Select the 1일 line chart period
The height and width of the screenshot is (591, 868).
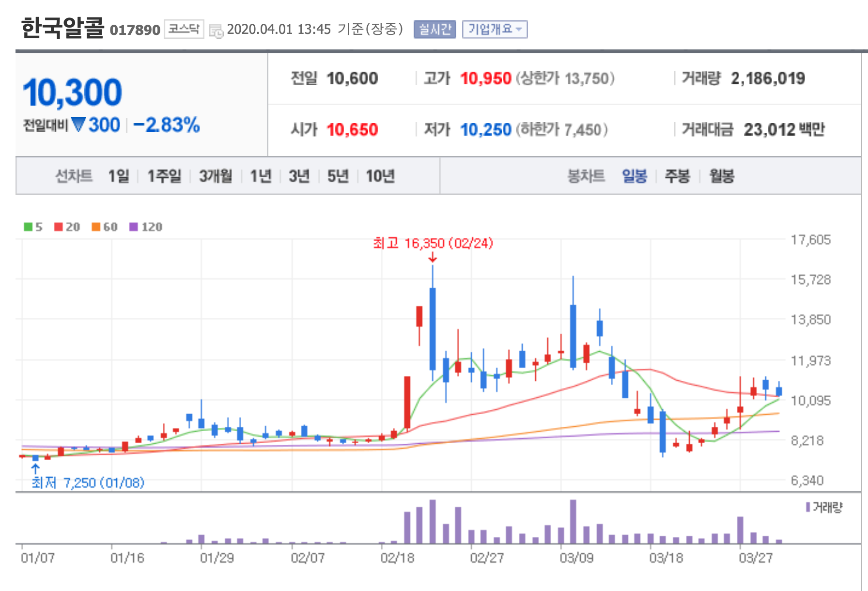119,176
